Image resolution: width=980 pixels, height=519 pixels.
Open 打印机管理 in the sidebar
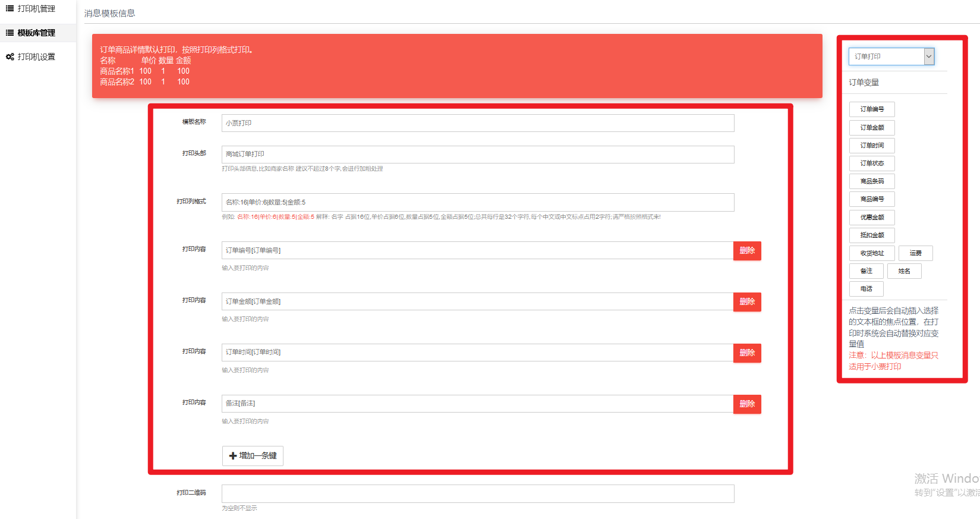(x=37, y=9)
